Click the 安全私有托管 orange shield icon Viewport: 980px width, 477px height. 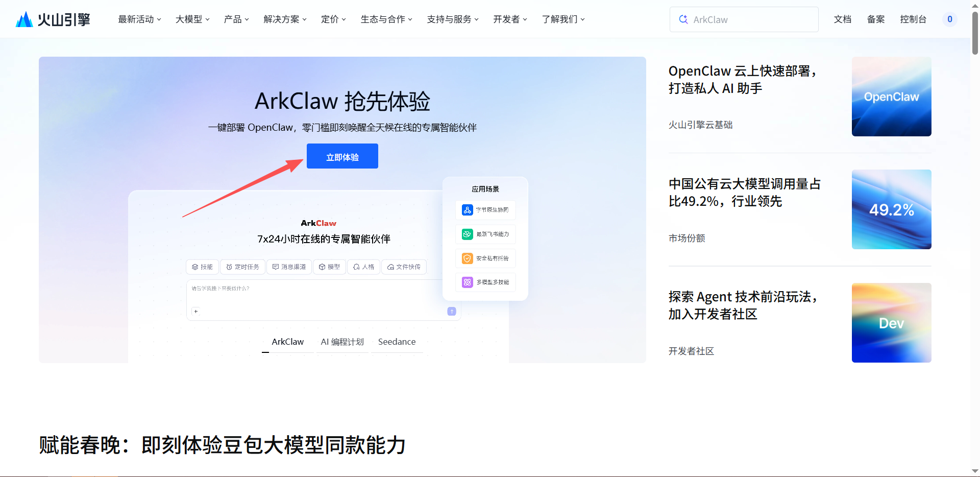467,258
